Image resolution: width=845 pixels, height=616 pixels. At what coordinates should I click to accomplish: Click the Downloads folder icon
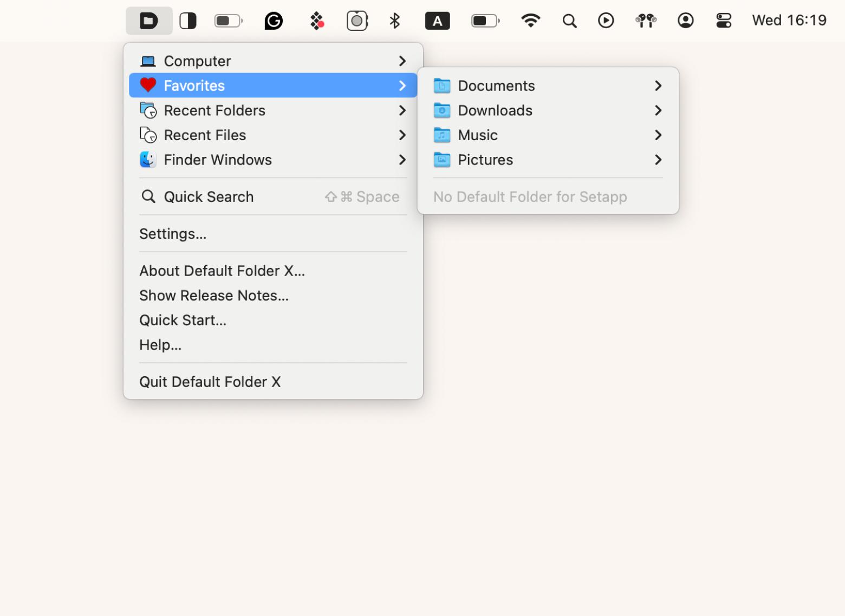[x=442, y=110]
